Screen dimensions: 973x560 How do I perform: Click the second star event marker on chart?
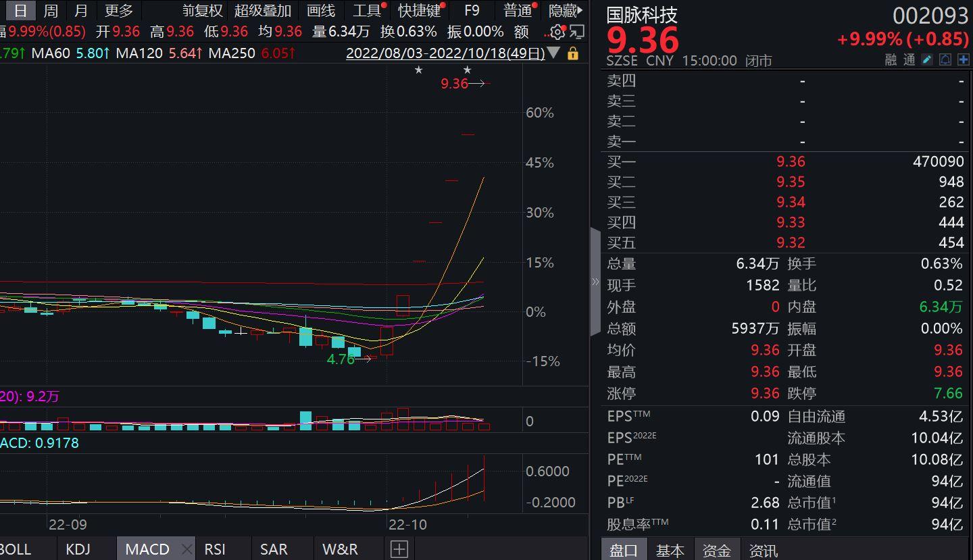click(x=467, y=70)
